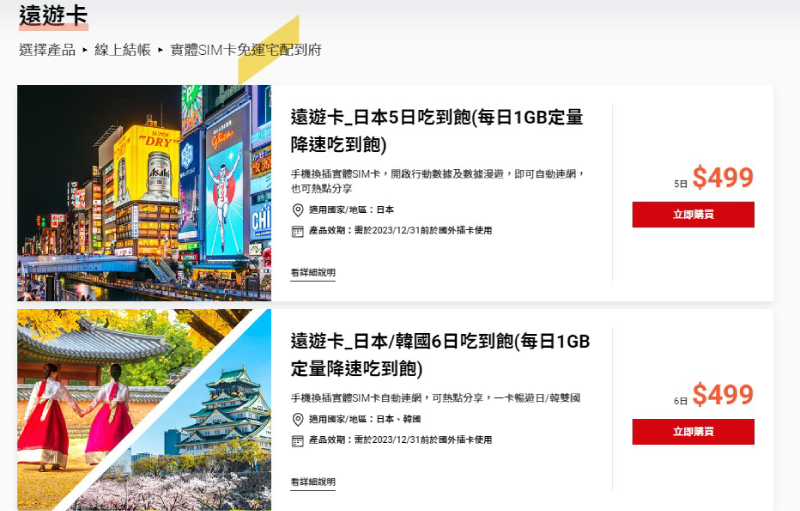Click the calendar icon in the Japan 5-day card
The image size is (800, 511).
297,231
